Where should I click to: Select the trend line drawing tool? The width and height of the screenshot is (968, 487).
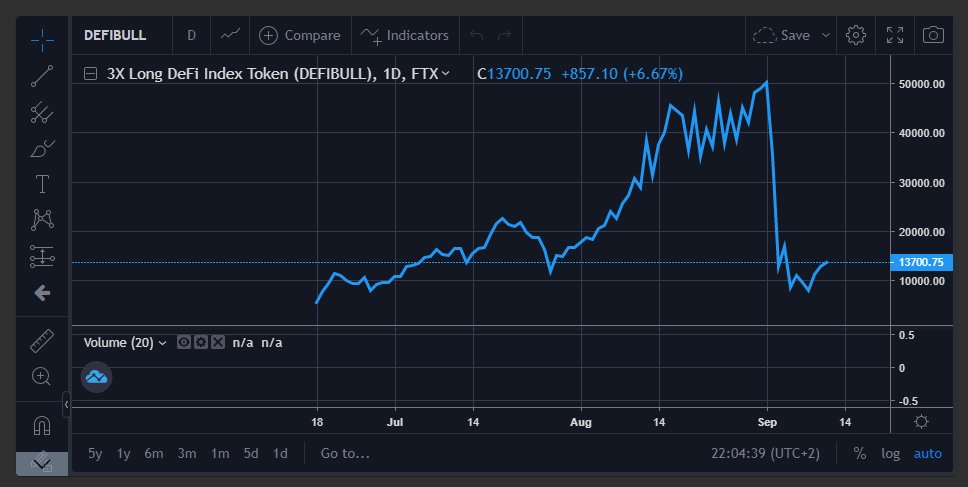[x=42, y=76]
